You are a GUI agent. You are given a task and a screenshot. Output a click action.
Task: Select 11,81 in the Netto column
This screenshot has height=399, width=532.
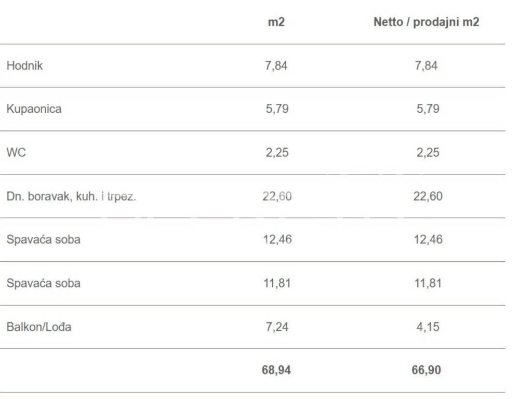click(428, 283)
